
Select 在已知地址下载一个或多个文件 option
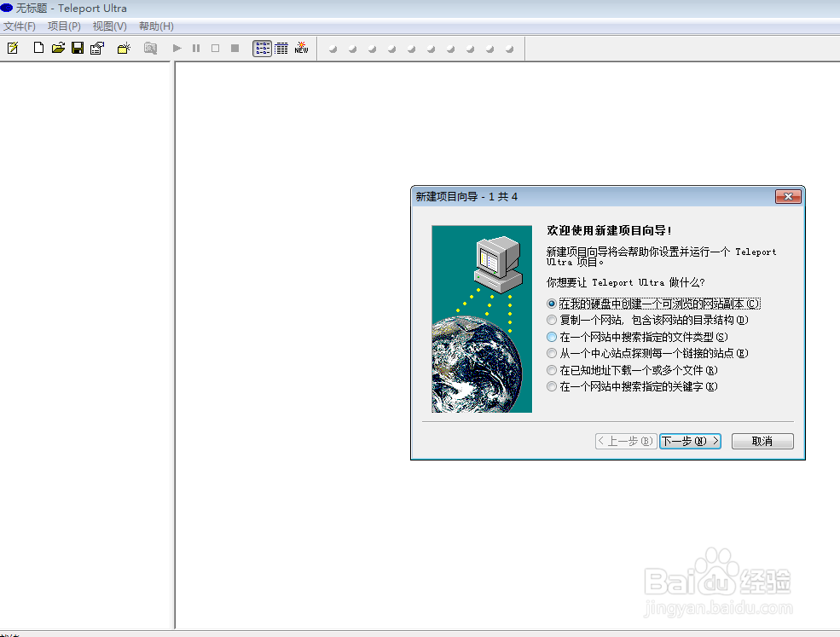[632, 370]
